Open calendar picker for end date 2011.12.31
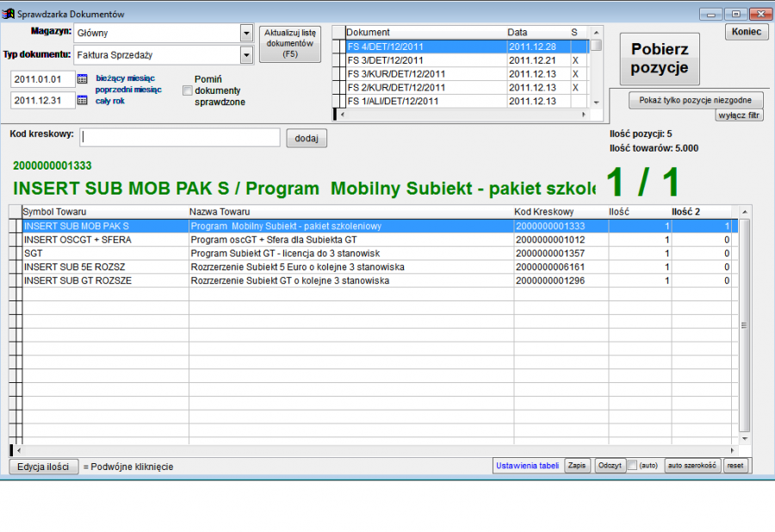The image size is (775, 532). click(x=82, y=100)
